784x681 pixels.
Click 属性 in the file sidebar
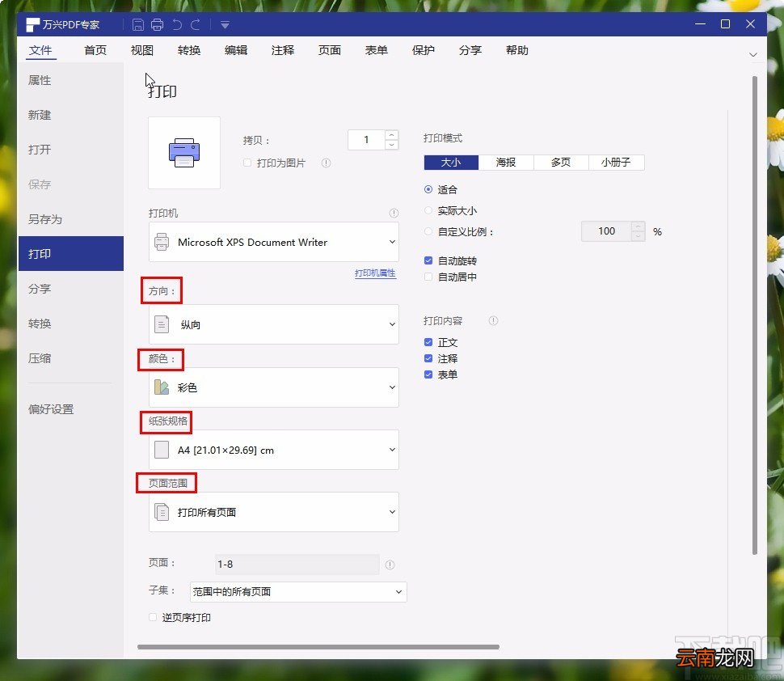pyautogui.click(x=70, y=80)
